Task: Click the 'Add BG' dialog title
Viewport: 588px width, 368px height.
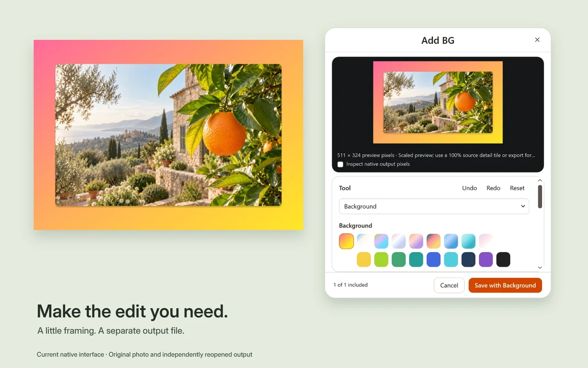Action: click(438, 40)
